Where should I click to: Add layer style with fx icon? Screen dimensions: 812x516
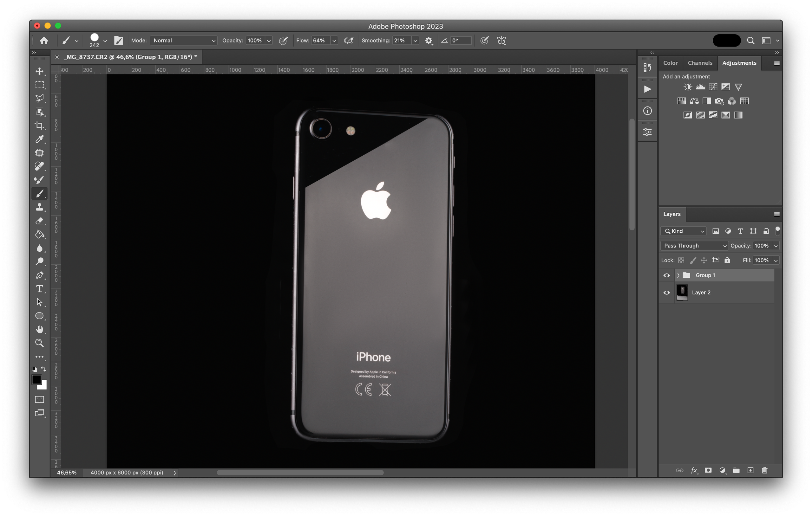tap(694, 470)
